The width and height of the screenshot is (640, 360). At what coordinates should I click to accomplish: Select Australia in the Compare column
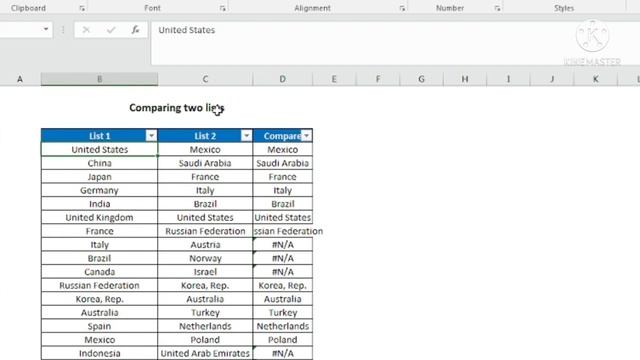pyautogui.click(x=282, y=299)
